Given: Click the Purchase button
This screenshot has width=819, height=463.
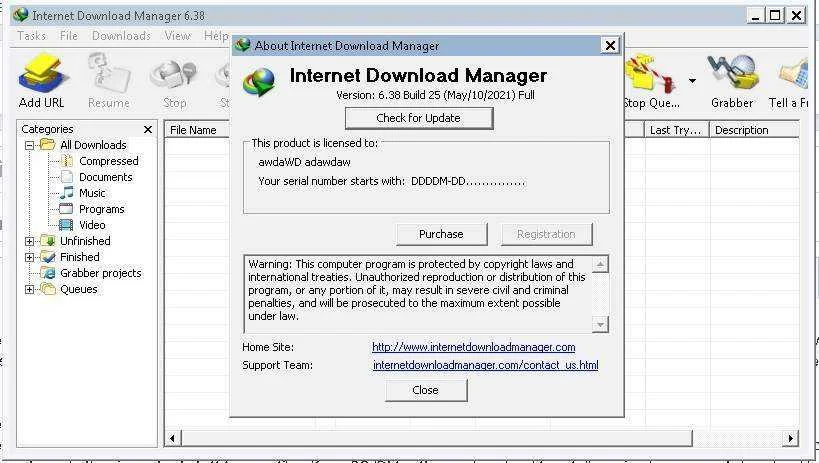Looking at the screenshot, I should click(441, 234).
